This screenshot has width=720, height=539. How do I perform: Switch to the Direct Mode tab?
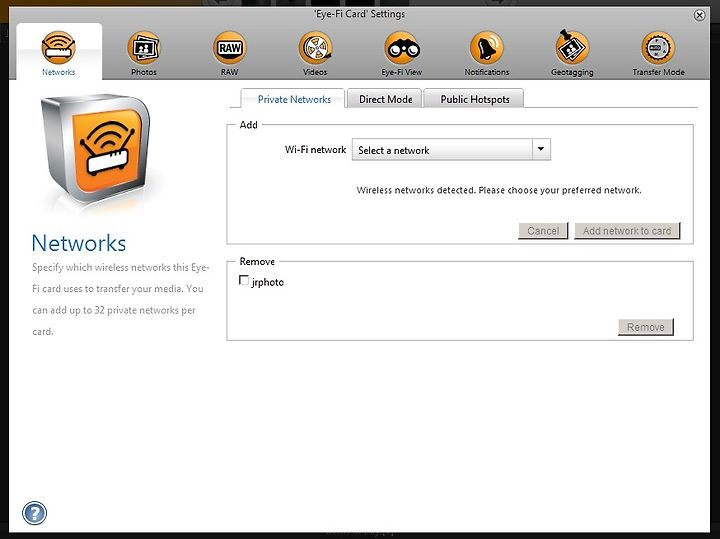pos(385,99)
